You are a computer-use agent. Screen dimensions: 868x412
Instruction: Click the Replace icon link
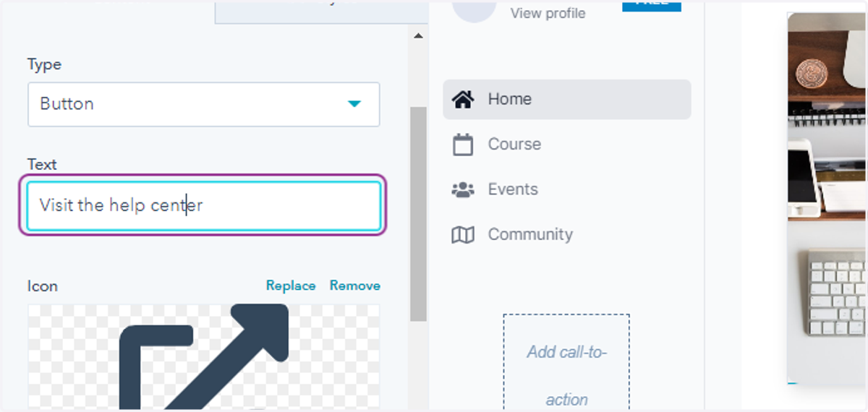pos(291,286)
